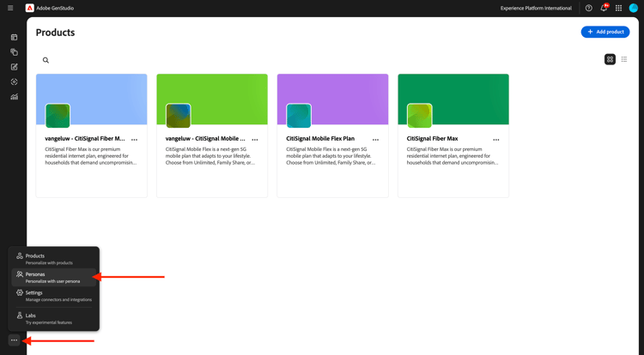Viewport: 644px width, 355px height.
Task: Open the notifications bell
Action: point(604,9)
